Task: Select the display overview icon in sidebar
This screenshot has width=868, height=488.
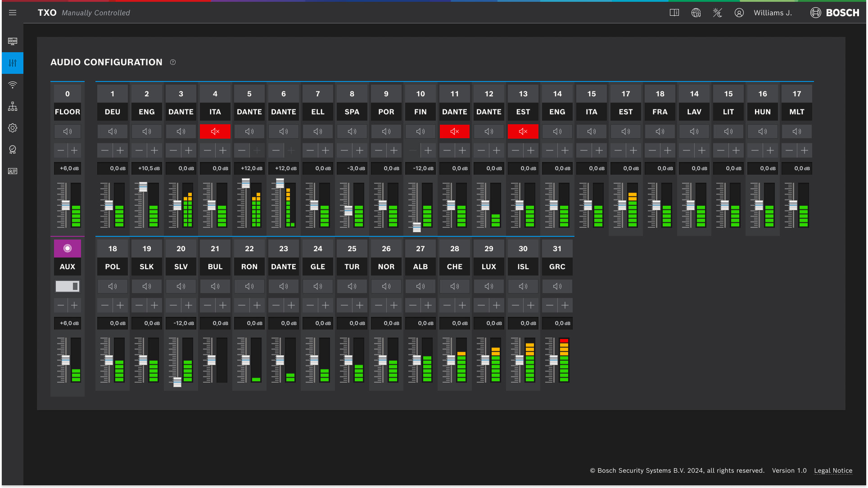Action: pyautogui.click(x=13, y=41)
